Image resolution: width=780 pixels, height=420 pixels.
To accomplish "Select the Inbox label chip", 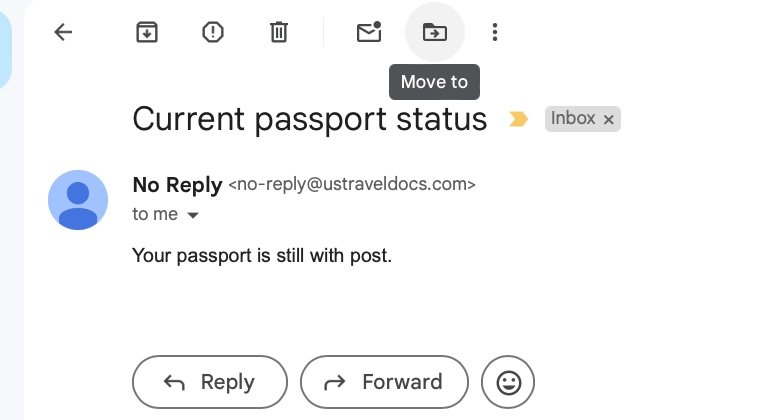I will [x=573, y=118].
